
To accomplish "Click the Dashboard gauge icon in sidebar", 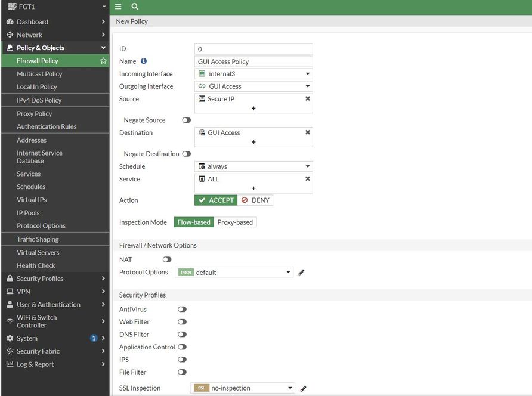I will pyautogui.click(x=10, y=21).
